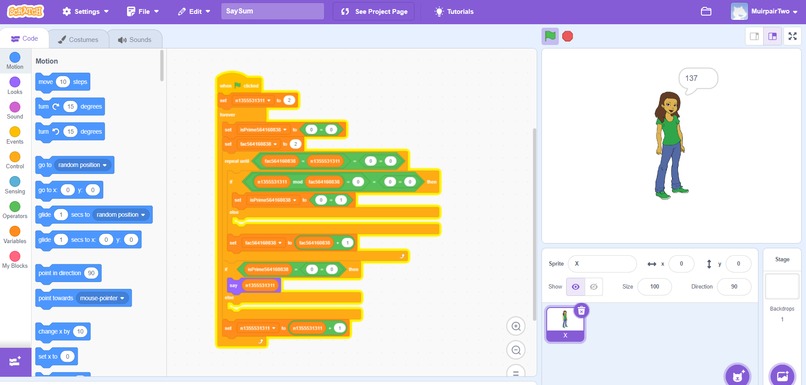Screen dimensions: 806x385
Task: Switch to the Costumes tab
Action: (x=78, y=40)
